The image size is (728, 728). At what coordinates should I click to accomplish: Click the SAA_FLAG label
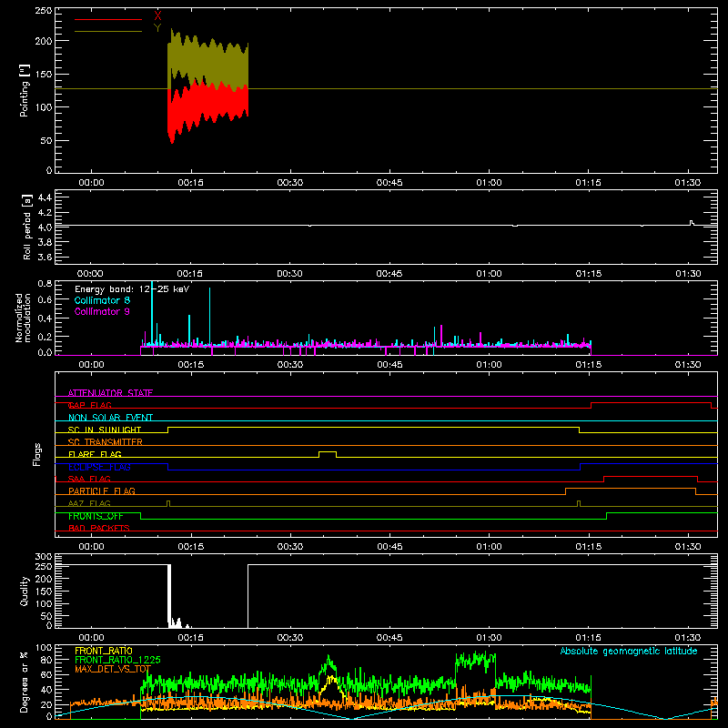[x=89, y=479]
